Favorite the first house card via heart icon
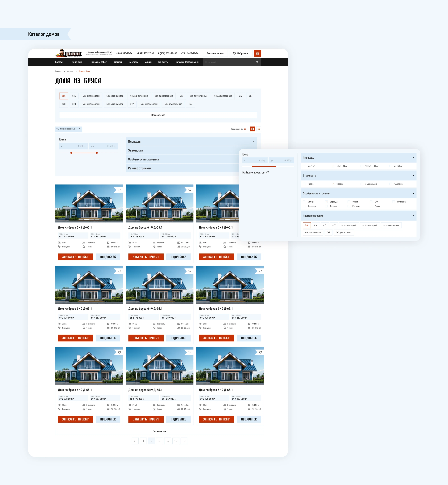448x485 pixels. [119, 190]
